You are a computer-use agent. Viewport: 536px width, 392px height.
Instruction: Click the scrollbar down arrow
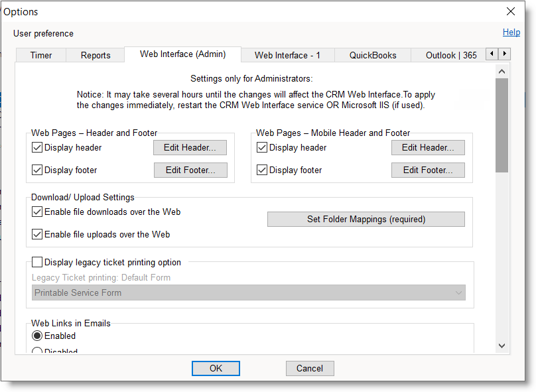pos(502,346)
